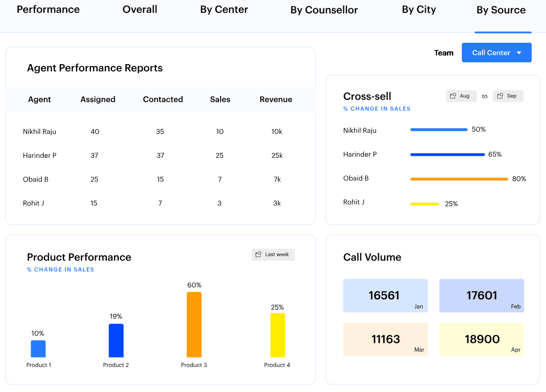The image size is (546, 392).
Task: Click Obaid B's orange 80% bar
Action: (459, 179)
